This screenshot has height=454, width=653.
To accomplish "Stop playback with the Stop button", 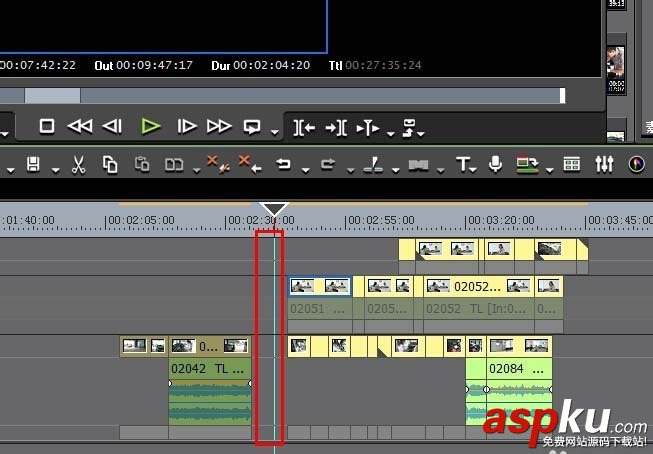I will (x=47, y=126).
